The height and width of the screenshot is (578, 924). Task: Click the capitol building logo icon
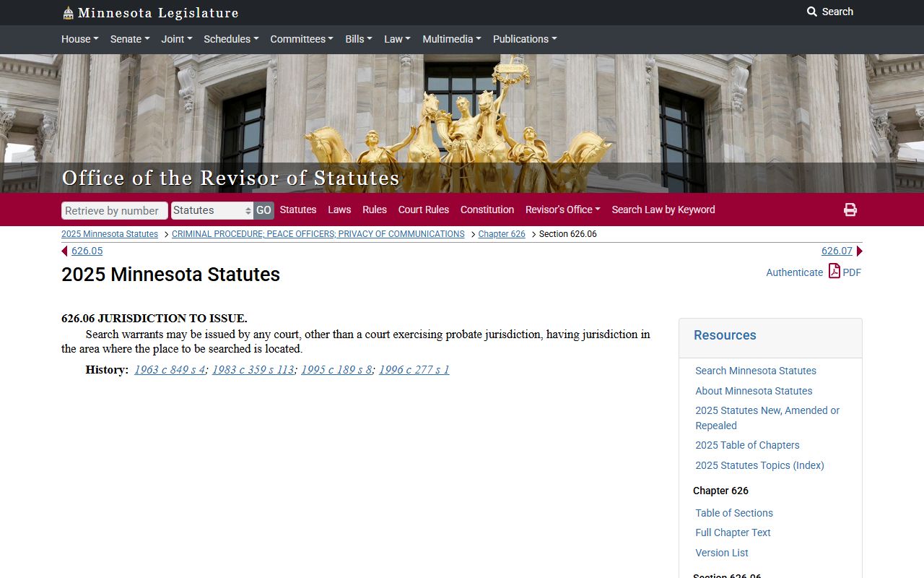[69, 13]
